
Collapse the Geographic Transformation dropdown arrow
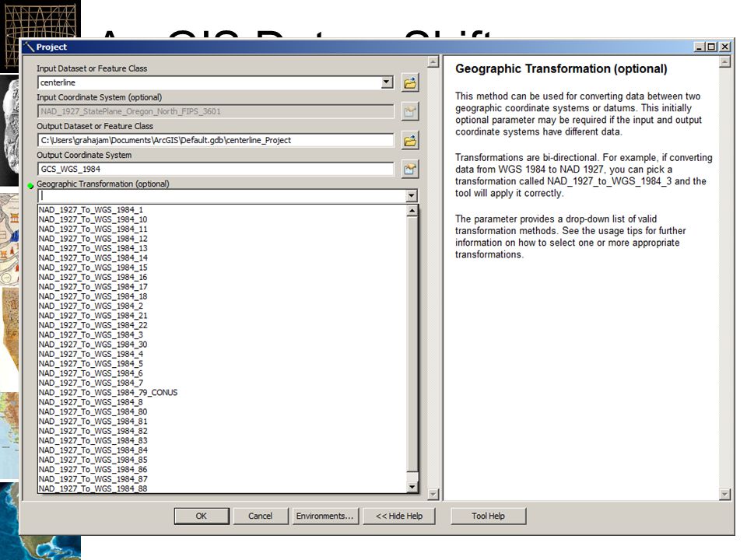[412, 195]
